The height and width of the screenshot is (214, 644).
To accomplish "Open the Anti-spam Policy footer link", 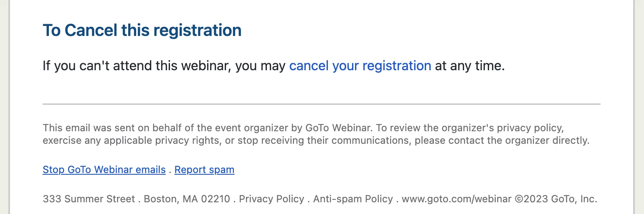I will (353, 199).
